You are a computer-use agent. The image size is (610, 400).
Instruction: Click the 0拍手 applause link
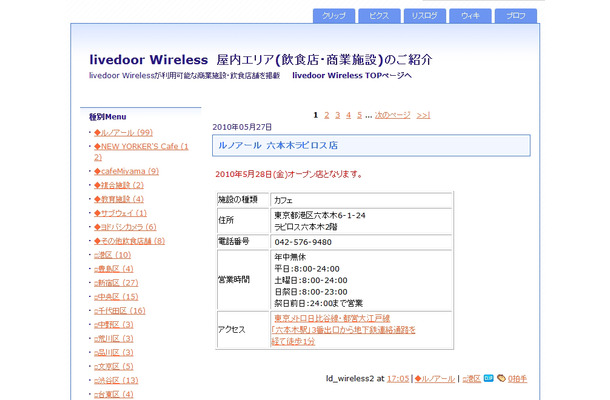pyautogui.click(x=517, y=379)
